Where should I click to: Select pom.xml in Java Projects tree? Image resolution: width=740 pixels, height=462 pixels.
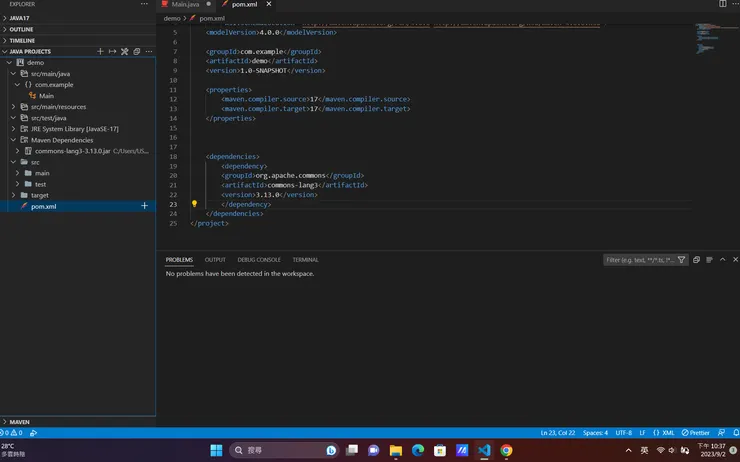43,206
